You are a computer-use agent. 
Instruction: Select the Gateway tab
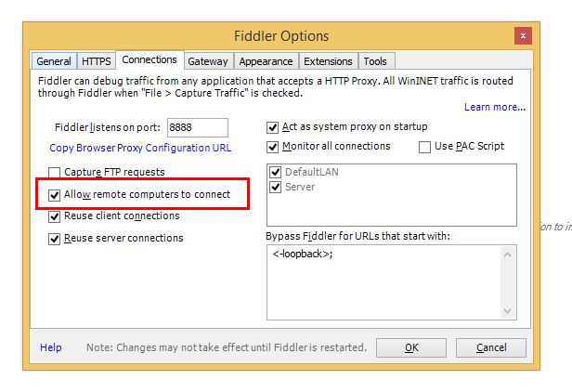click(x=207, y=61)
